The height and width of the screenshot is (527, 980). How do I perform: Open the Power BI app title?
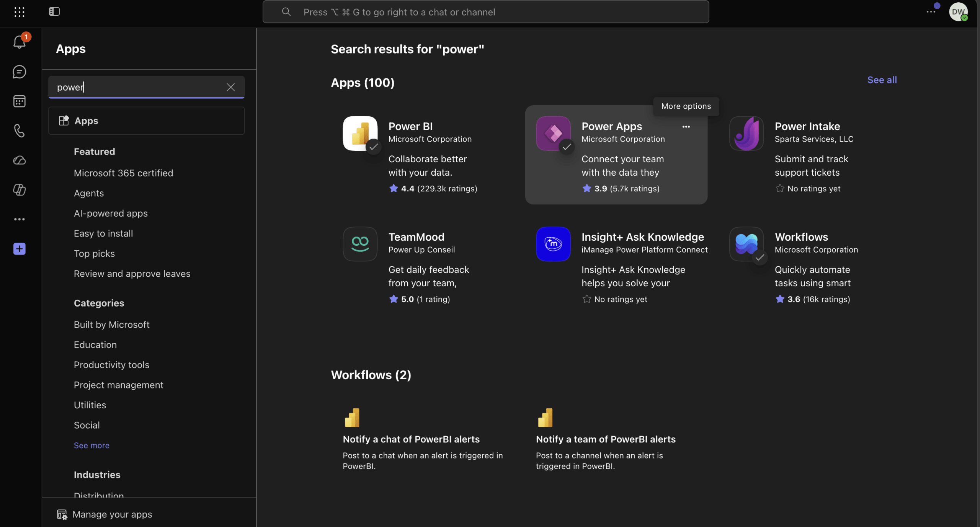[x=410, y=126]
